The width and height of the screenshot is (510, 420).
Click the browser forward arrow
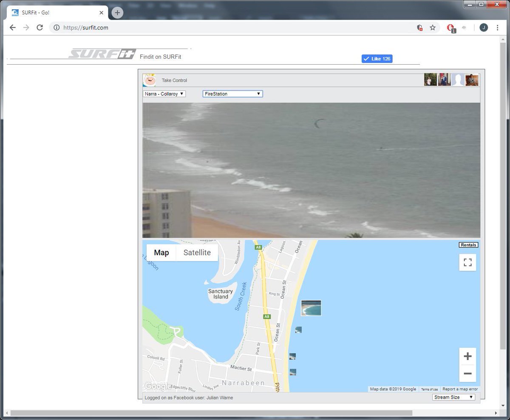click(26, 28)
